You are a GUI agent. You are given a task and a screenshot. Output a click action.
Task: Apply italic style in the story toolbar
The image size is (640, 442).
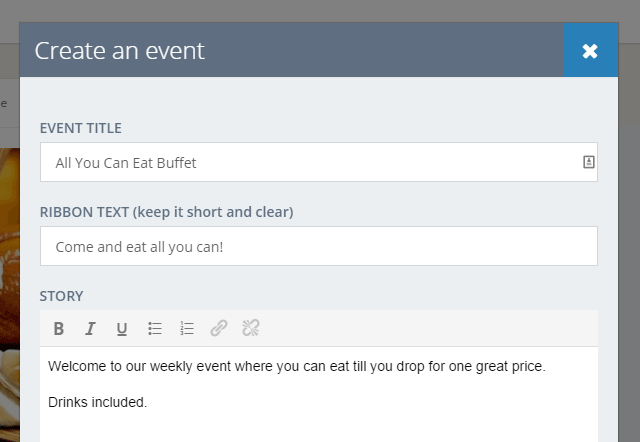[x=90, y=328]
